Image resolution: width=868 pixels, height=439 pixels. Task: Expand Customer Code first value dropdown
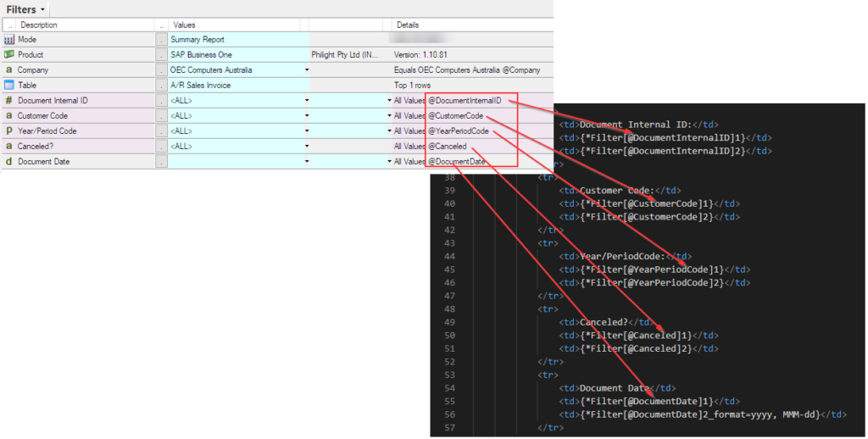click(307, 116)
